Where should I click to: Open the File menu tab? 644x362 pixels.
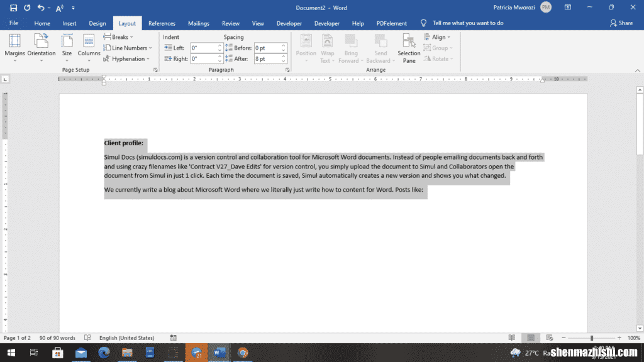[14, 23]
